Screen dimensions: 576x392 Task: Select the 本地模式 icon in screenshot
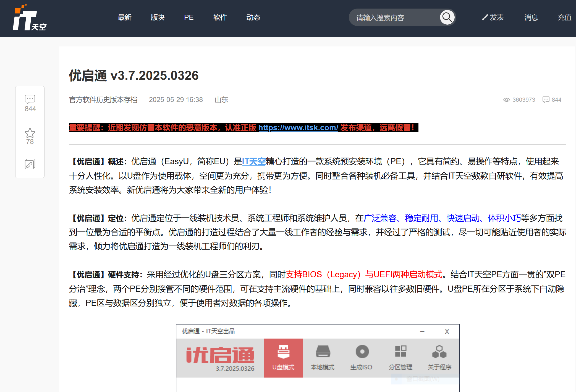click(323, 358)
